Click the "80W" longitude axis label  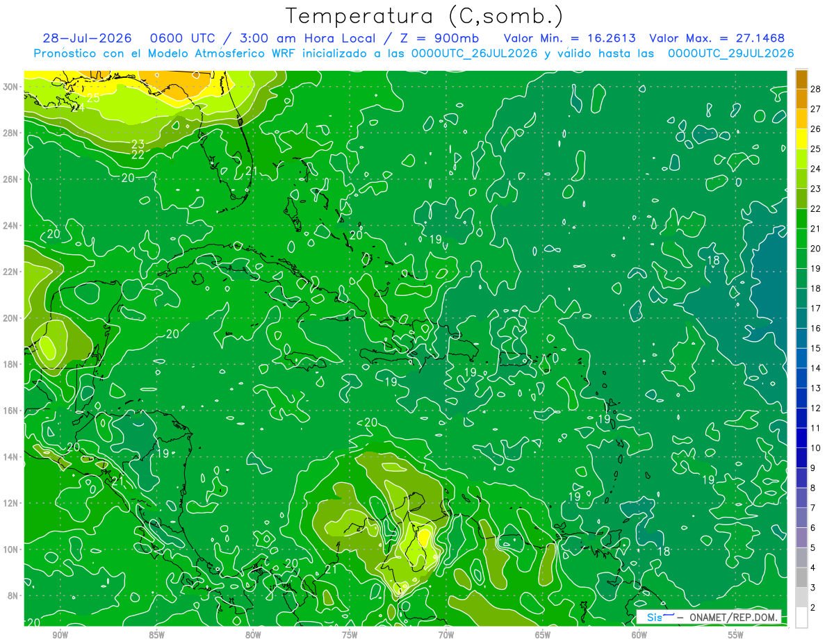(x=253, y=635)
